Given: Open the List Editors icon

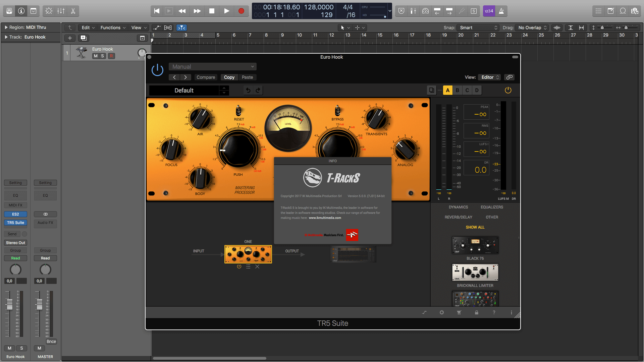Looking at the screenshot, I should coord(598,11).
